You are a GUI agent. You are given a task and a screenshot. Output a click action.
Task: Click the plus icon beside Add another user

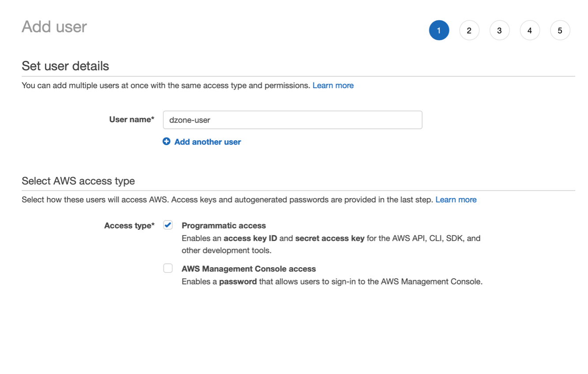(166, 142)
